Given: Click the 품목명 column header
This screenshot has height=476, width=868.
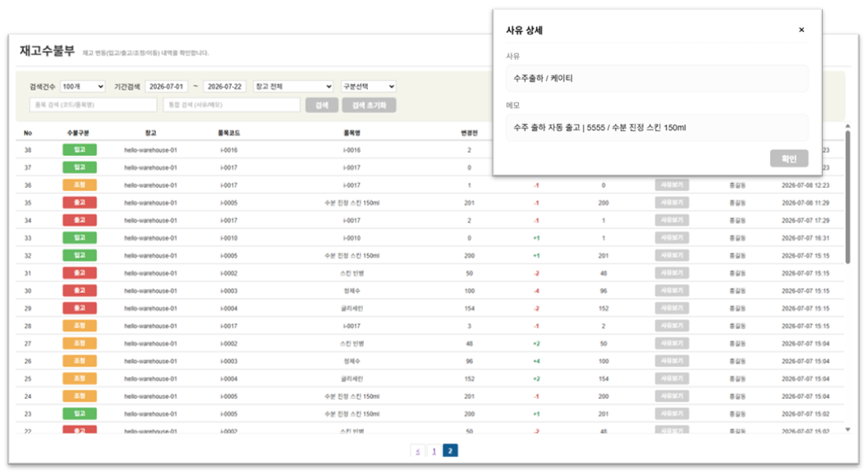Looking at the screenshot, I should [352, 133].
